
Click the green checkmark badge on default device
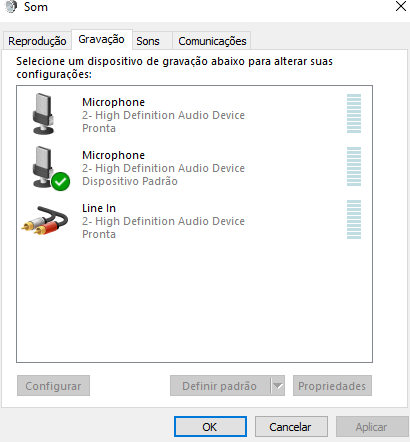[61, 182]
